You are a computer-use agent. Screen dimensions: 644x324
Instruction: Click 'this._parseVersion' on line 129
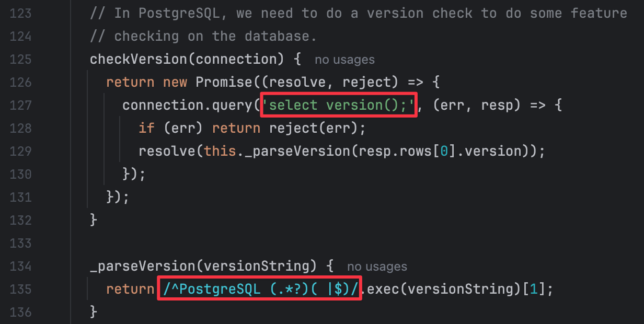(x=277, y=151)
